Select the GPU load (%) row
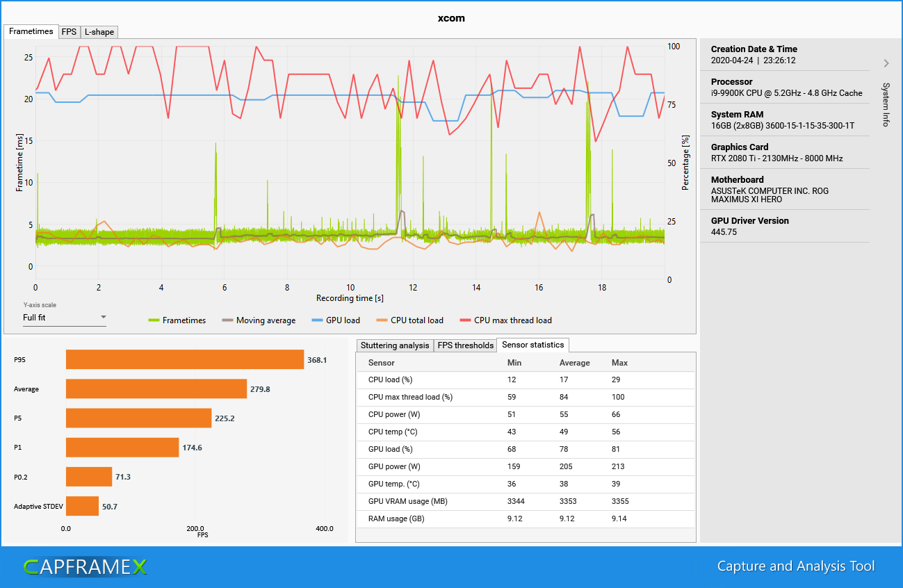 coord(525,449)
